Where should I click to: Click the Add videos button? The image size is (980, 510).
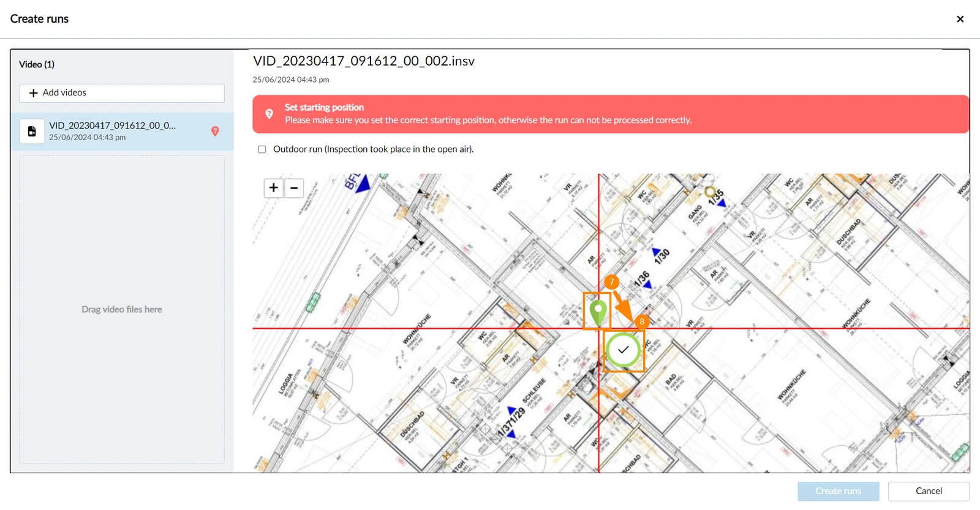pyautogui.click(x=122, y=93)
